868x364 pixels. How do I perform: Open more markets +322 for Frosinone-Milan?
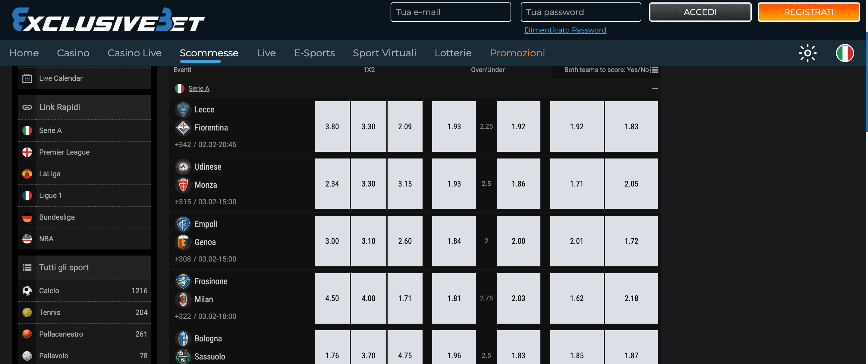(183, 316)
